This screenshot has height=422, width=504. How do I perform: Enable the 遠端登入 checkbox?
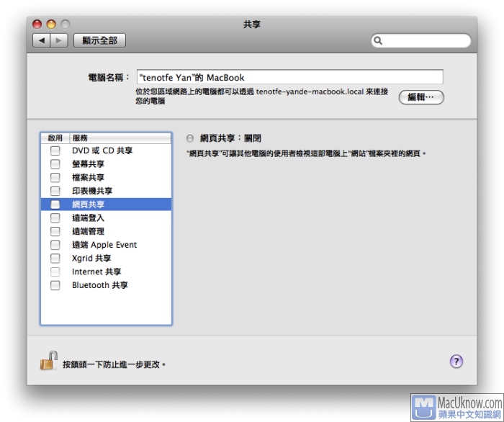[x=55, y=218]
